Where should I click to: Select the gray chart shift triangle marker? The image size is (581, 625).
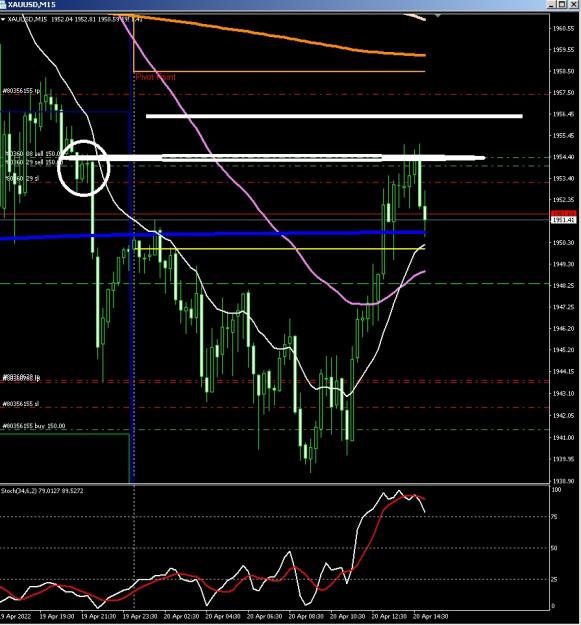point(438,16)
